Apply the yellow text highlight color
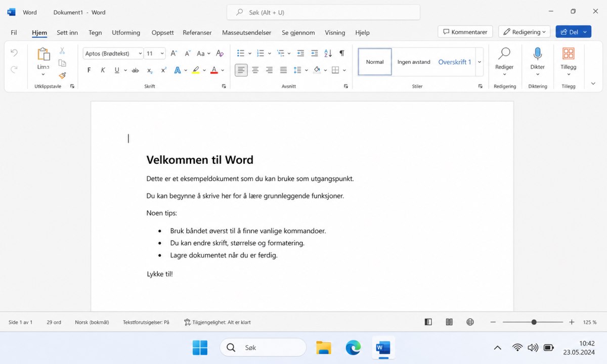The height and width of the screenshot is (364, 607). click(196, 70)
